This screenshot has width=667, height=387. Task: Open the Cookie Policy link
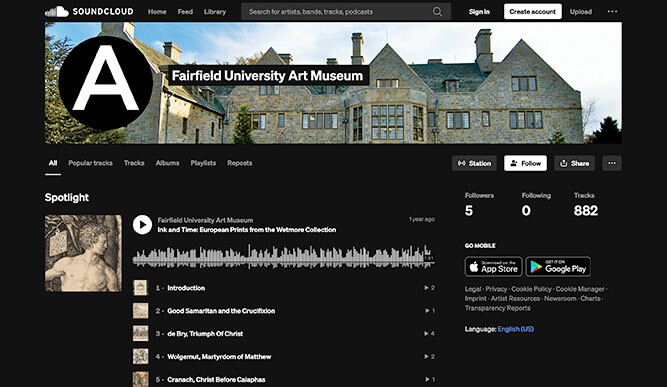pyautogui.click(x=531, y=289)
